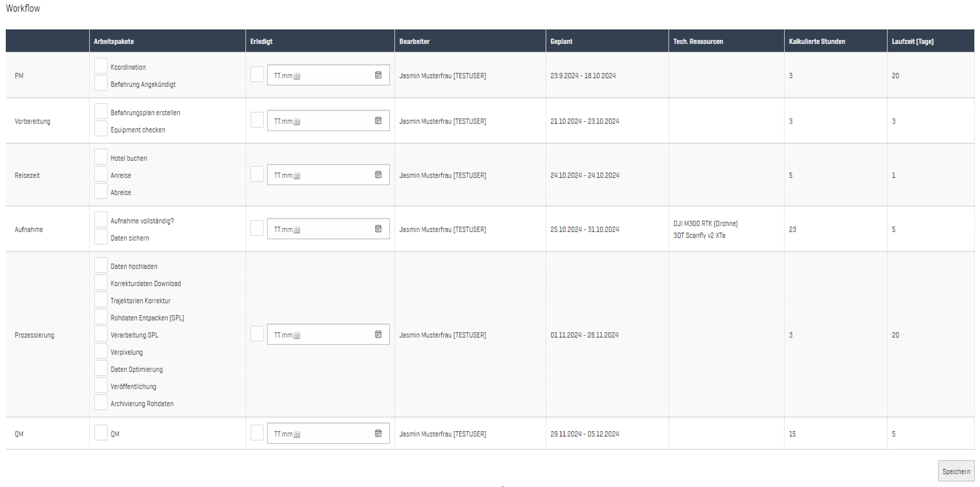This screenshot has height=487, width=980.
Task: Mark Veröffentlichung as checked
Action: tap(101, 385)
